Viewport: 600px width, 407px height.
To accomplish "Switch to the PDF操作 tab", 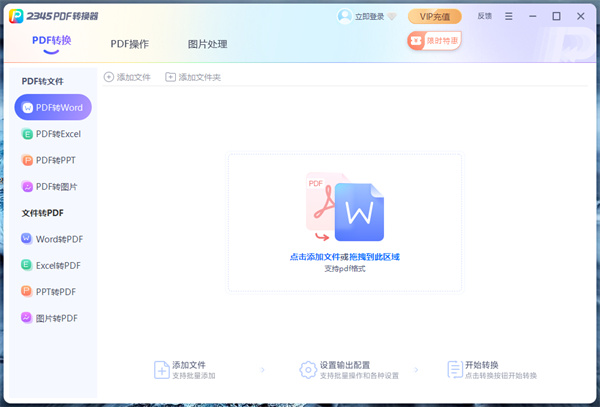I will tap(130, 44).
